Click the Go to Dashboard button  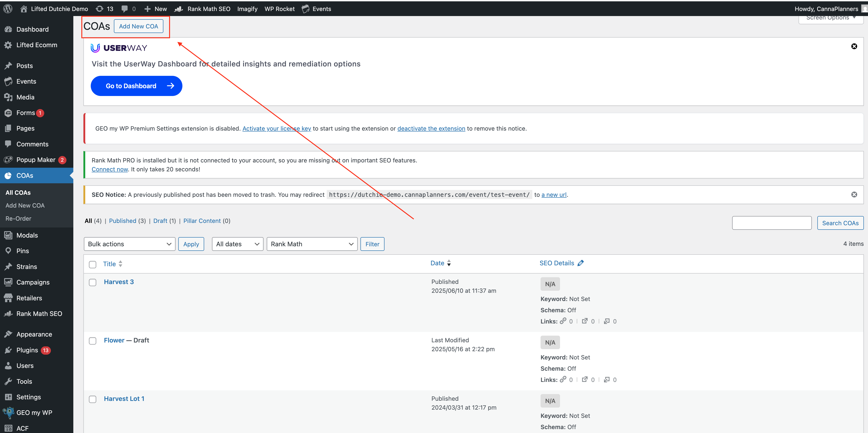pos(136,86)
